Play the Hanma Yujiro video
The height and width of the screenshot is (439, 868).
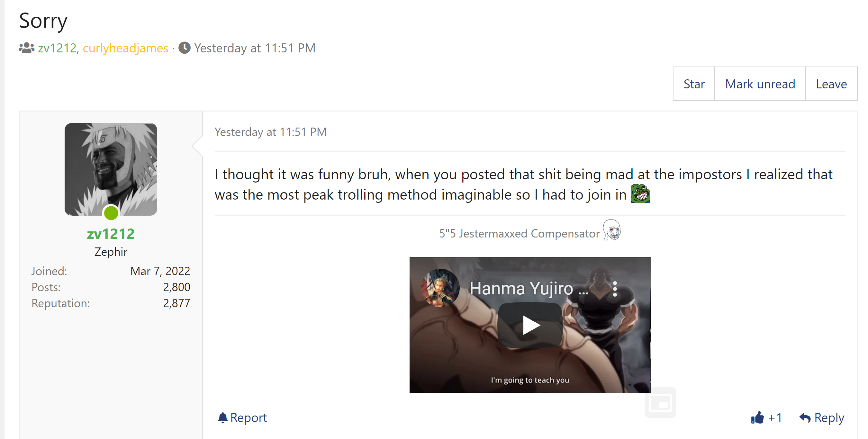530,325
